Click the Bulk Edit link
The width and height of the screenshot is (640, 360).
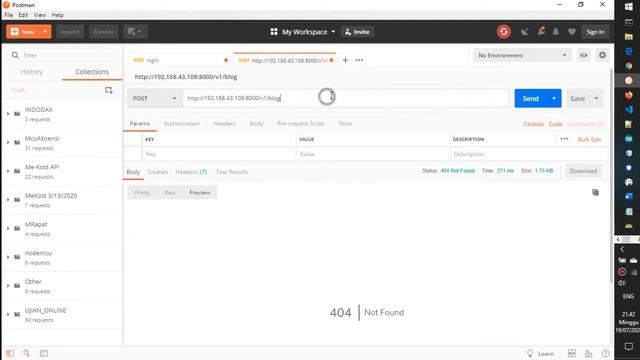(x=589, y=139)
